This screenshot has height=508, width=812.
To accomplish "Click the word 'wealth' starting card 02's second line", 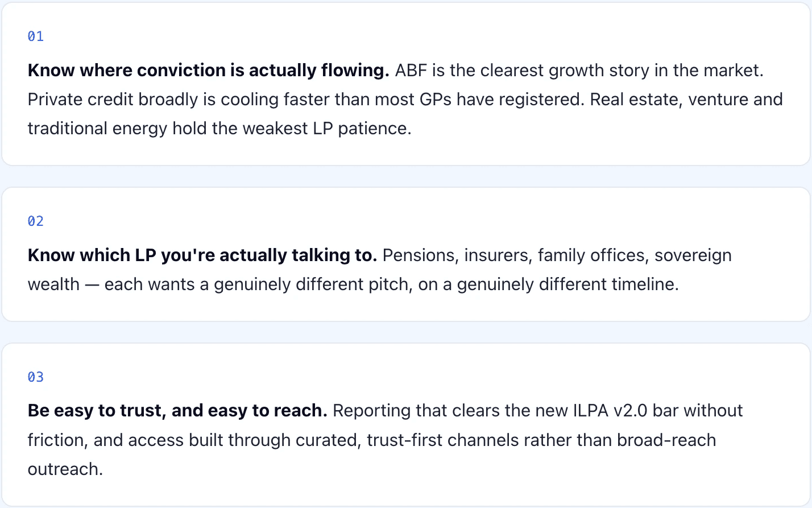I will coord(53,284).
